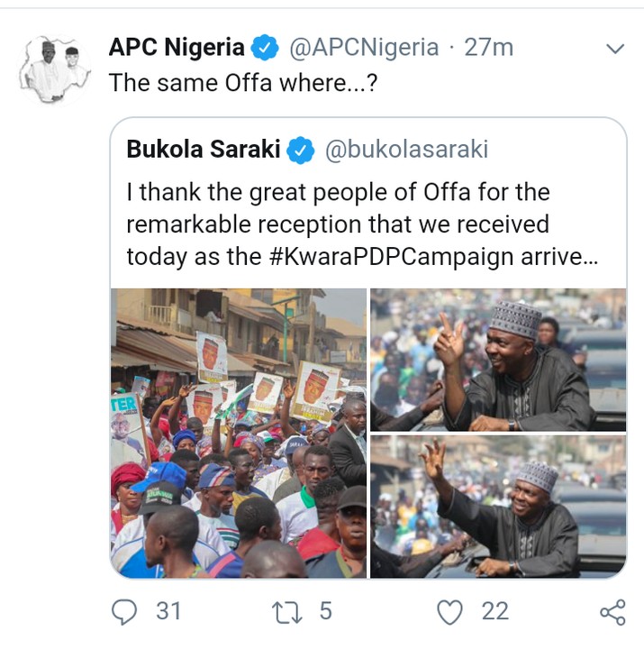This screenshot has height=649, width=644.
Task: Click the 31 replies count
Action: tap(168, 612)
